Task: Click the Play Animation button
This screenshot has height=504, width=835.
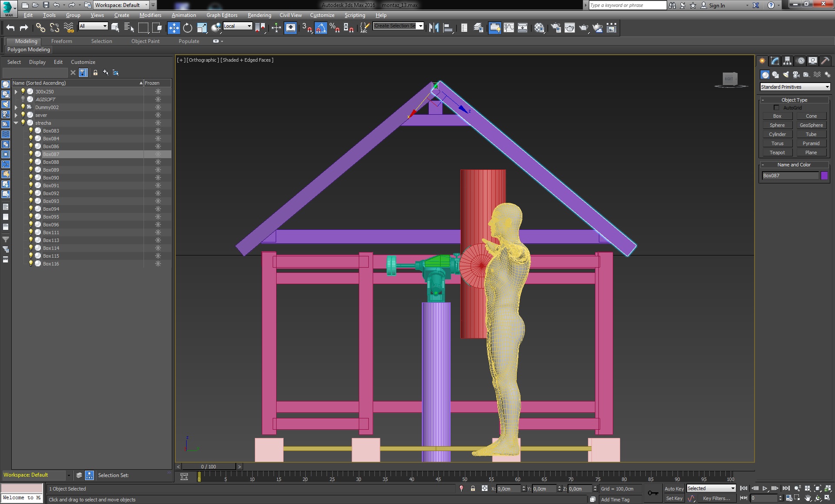Action: point(765,489)
